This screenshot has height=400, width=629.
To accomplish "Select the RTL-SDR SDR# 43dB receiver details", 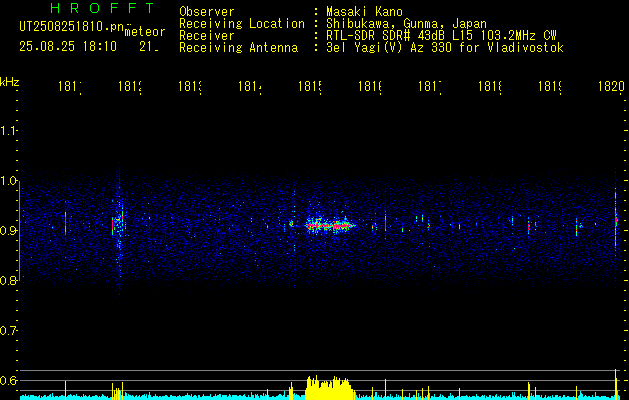I will tap(441, 36).
